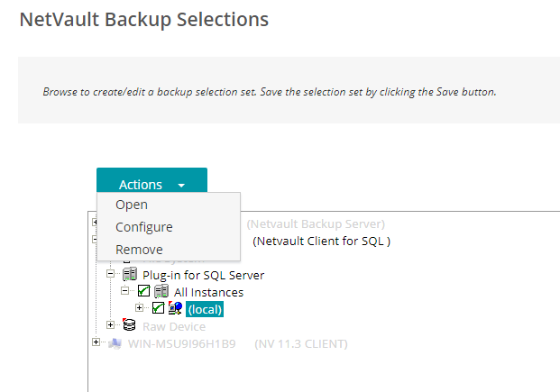Toggle the (local) instance checkbox
Screen dimensions: 560x392
(158, 308)
